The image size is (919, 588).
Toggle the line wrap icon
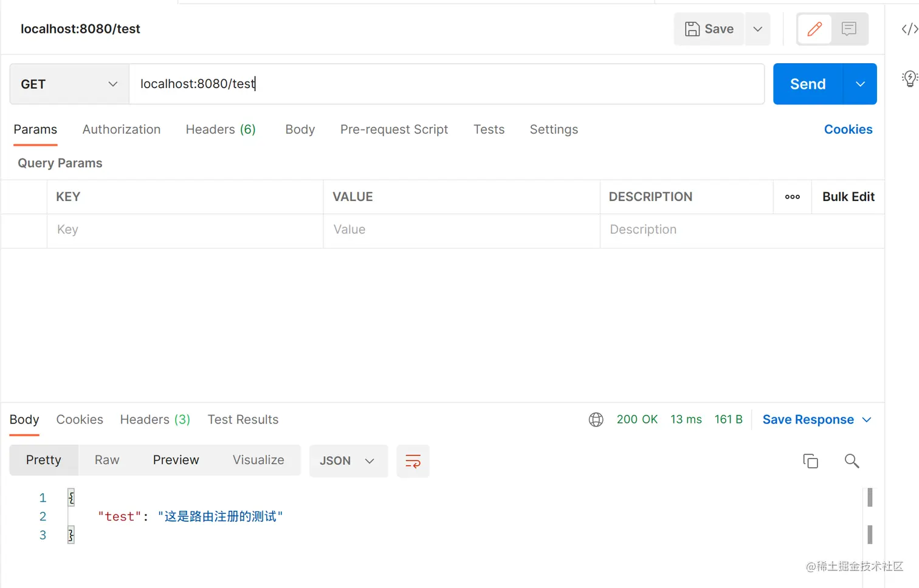point(413,461)
